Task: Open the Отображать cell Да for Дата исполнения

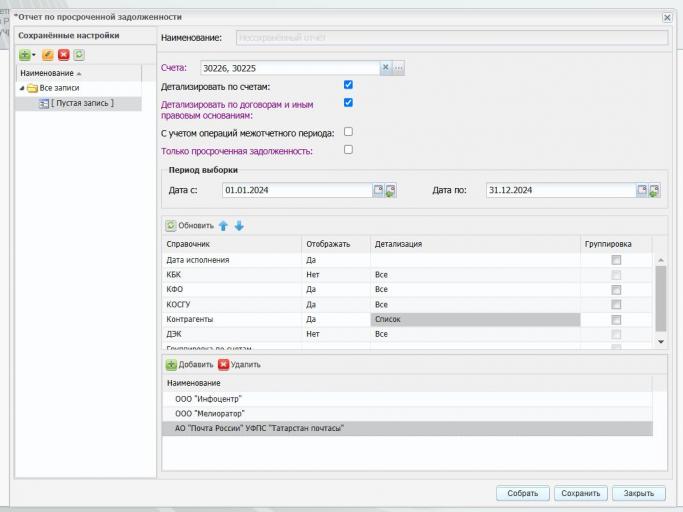Action: click(336, 260)
